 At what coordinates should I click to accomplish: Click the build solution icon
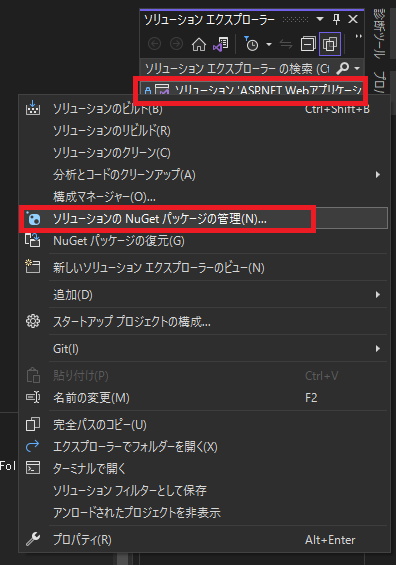click(33, 108)
